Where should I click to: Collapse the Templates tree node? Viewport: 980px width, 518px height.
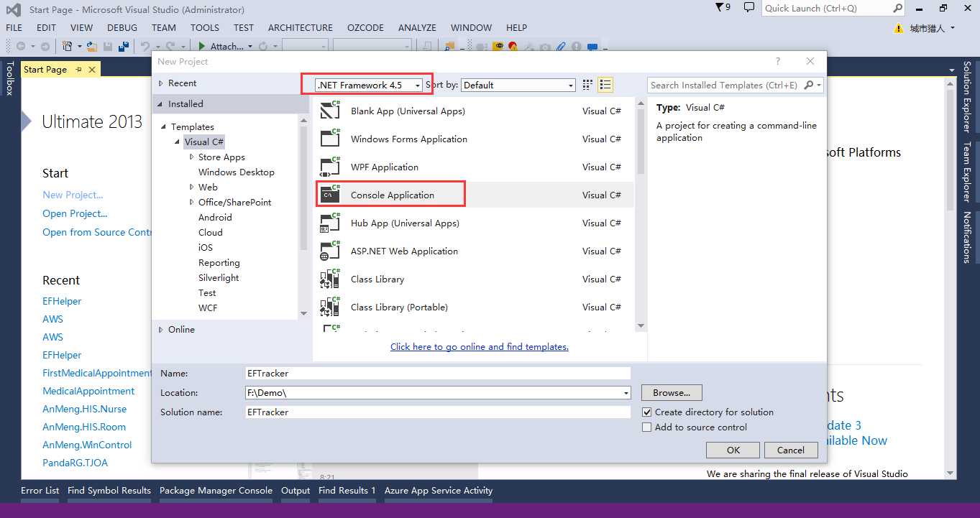click(x=165, y=127)
